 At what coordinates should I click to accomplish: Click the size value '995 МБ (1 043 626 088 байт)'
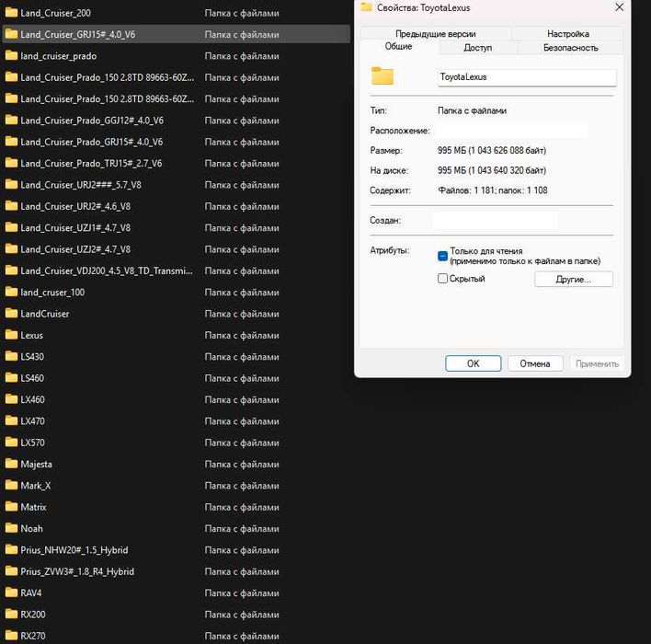(x=492, y=150)
